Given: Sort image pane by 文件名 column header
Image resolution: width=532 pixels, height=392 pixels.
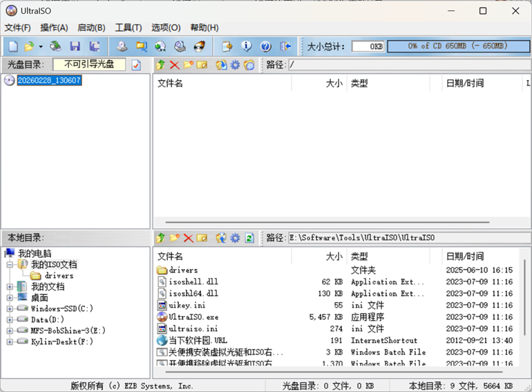Looking at the screenshot, I should 222,84.
